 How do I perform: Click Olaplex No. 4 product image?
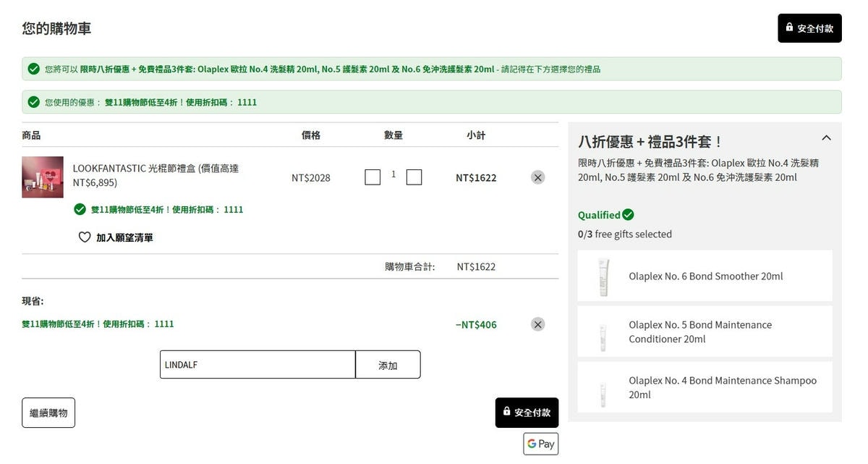pyautogui.click(x=603, y=393)
